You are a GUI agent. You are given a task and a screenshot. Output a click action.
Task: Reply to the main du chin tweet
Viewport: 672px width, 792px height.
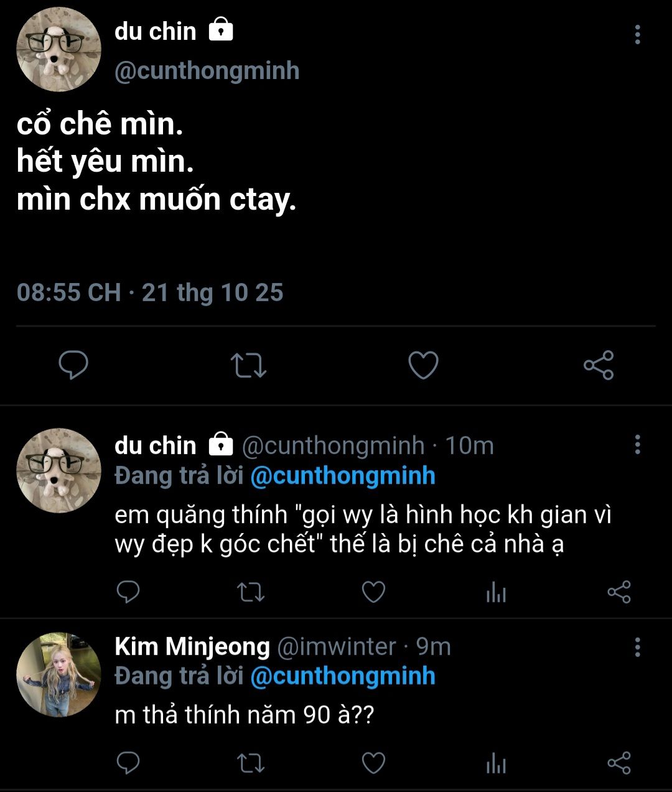pyautogui.click(x=73, y=365)
